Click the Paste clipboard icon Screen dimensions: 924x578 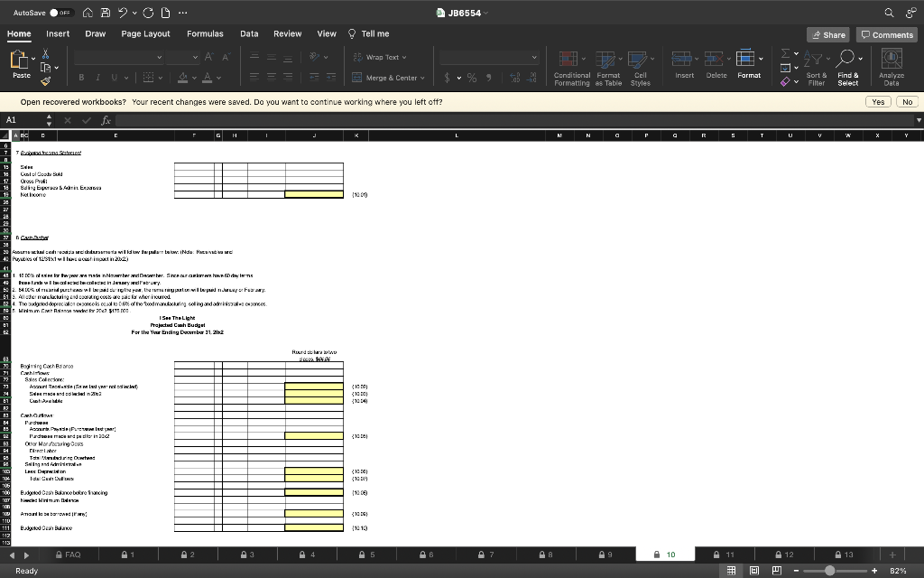(19, 60)
